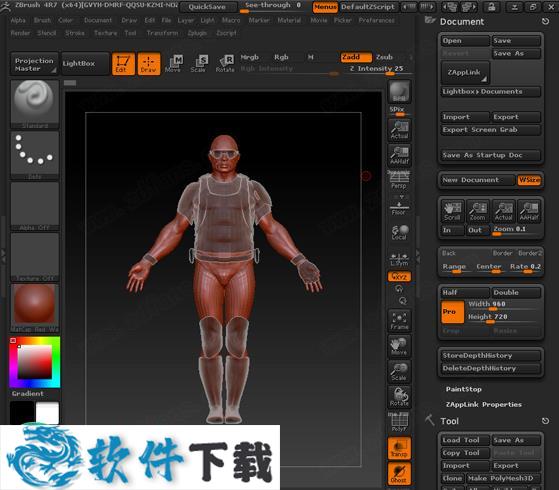This screenshot has height=490, width=559.
Task: Click Open in Document panel
Action: tap(465, 41)
